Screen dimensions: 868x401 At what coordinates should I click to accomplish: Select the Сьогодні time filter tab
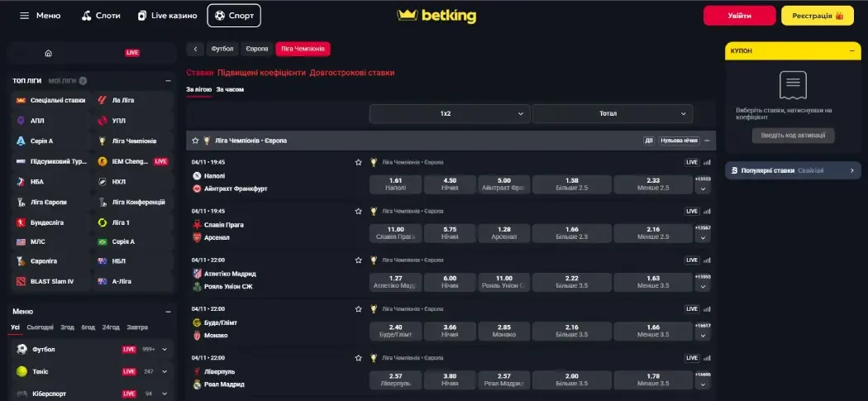click(x=40, y=327)
